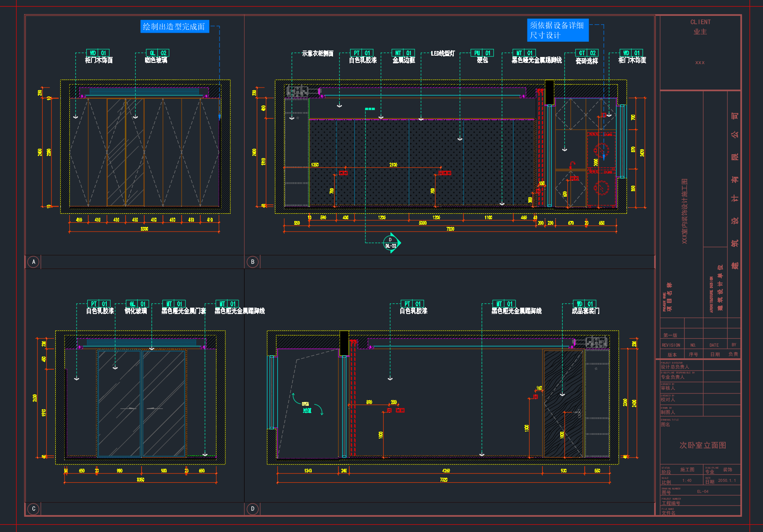Select the PU 01 material tag

(x=482, y=53)
